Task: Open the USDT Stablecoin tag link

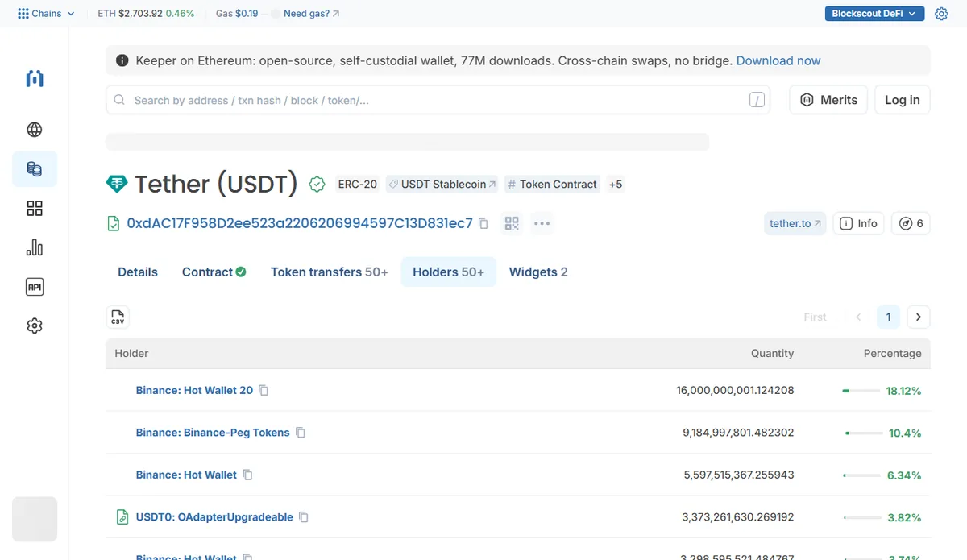Action: pyautogui.click(x=442, y=184)
